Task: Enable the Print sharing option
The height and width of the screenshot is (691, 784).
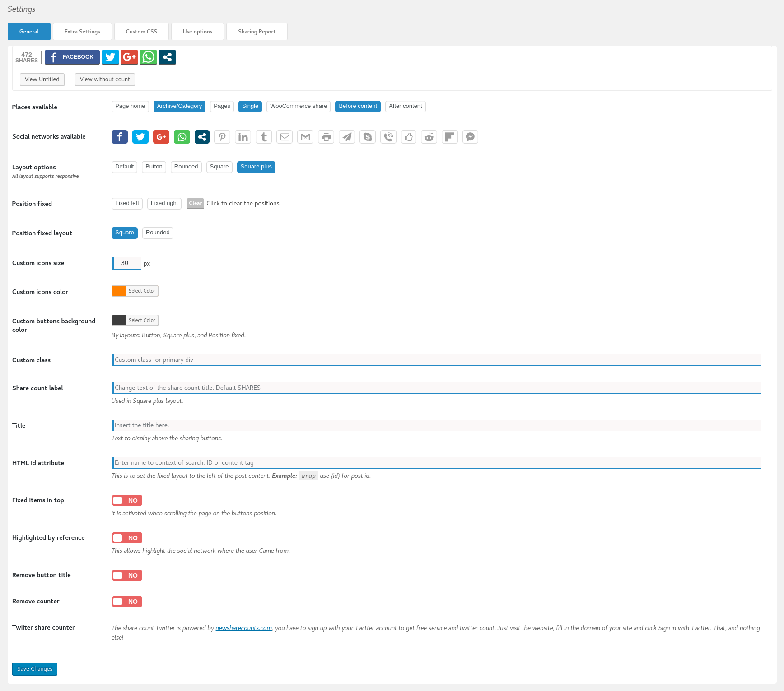Action: (326, 137)
